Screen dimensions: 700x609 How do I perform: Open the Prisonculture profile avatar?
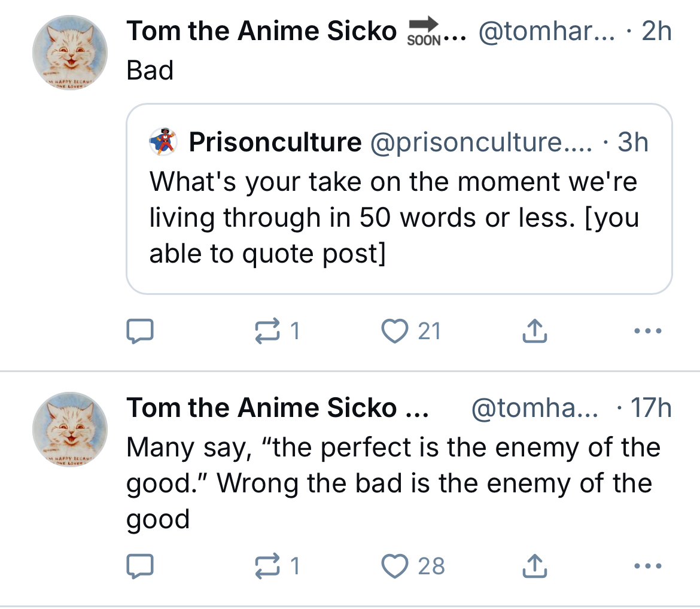point(163,142)
